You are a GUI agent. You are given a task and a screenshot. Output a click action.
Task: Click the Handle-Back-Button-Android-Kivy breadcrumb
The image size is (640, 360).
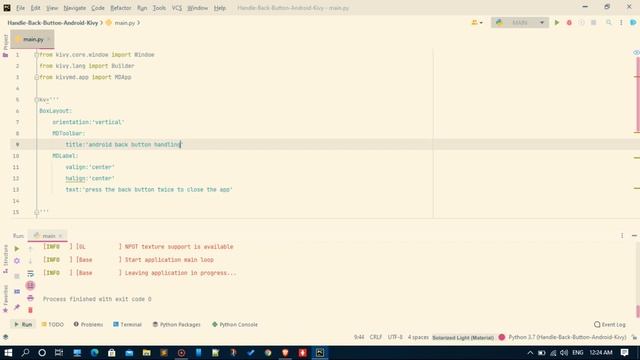(53, 23)
